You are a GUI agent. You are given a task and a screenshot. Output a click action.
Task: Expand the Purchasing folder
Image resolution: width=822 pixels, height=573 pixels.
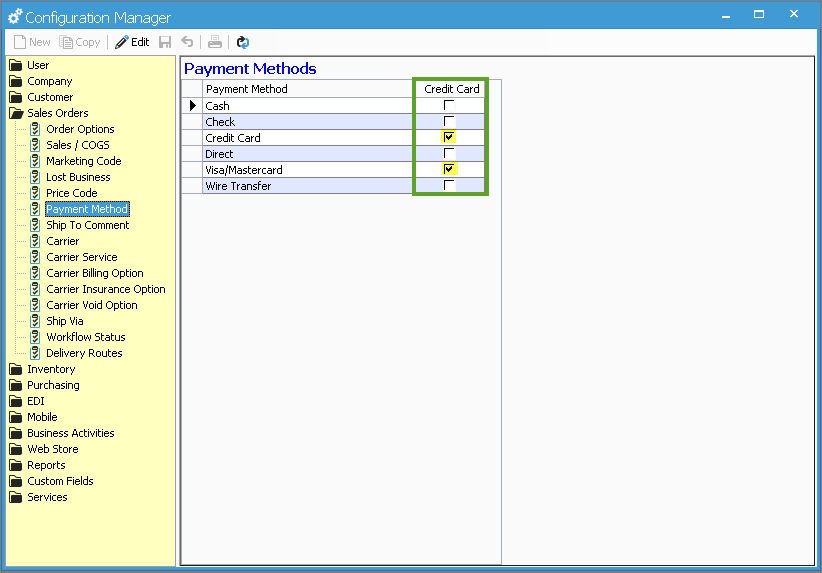click(45, 385)
